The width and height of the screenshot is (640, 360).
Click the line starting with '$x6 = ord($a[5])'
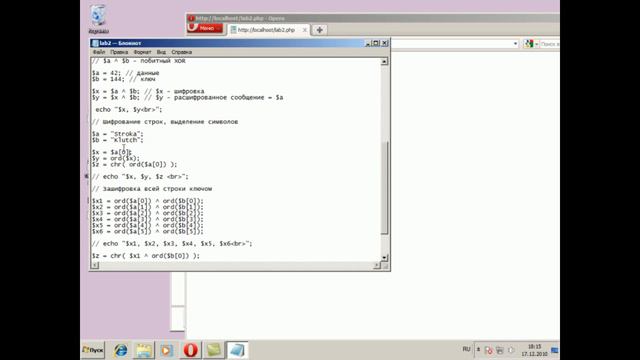pos(147,231)
